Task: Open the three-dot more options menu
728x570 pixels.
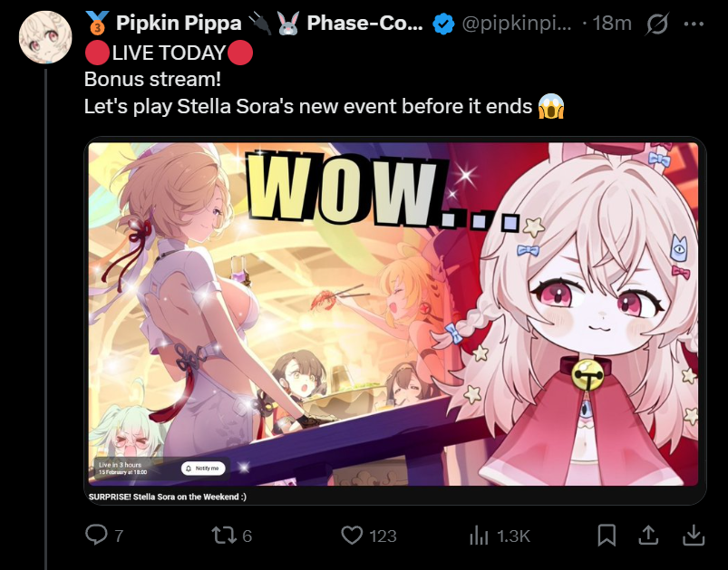Action: (694, 24)
